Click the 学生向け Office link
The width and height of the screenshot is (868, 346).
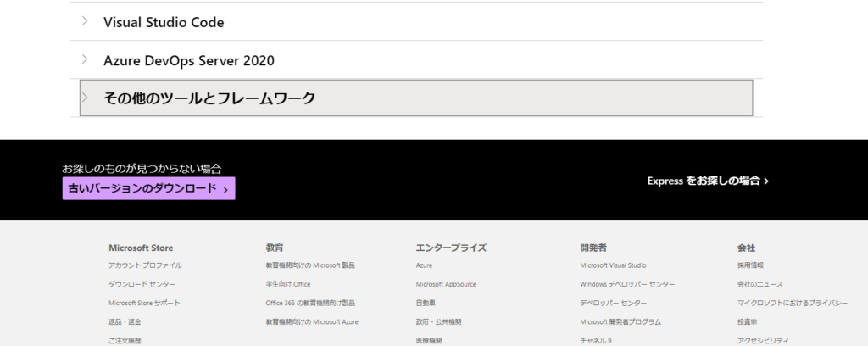(288, 285)
